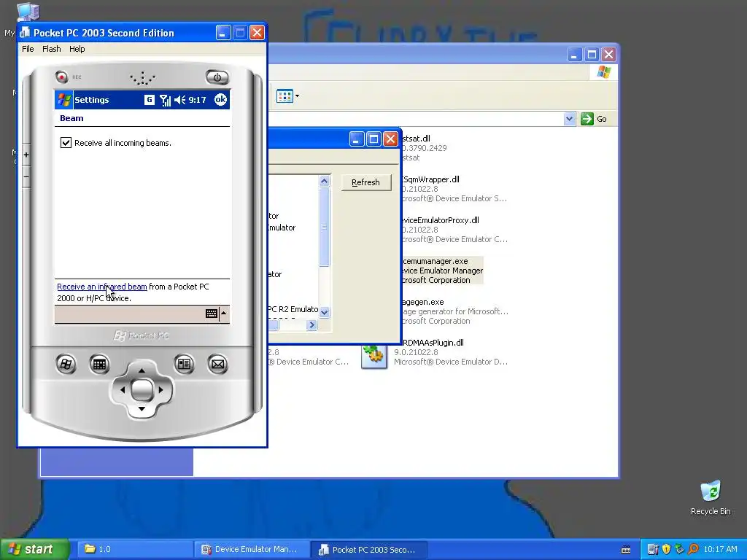This screenshot has width=747, height=560.
Task: Open the emulator Help menu
Action: point(77,49)
